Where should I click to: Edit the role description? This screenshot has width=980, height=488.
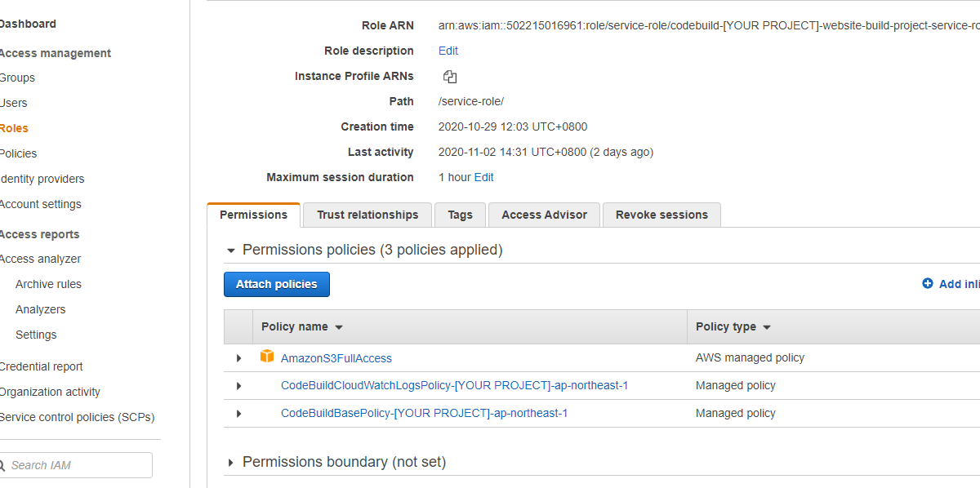(x=448, y=50)
